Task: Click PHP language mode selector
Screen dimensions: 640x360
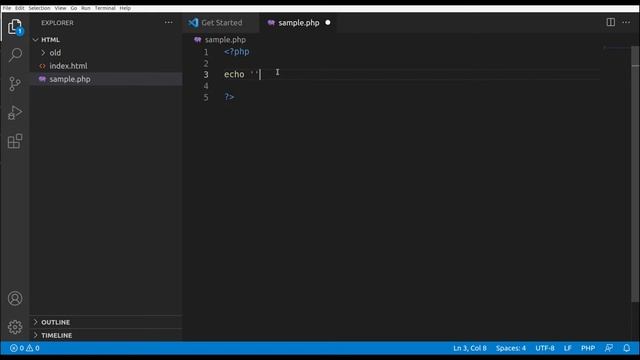Action: click(588, 348)
